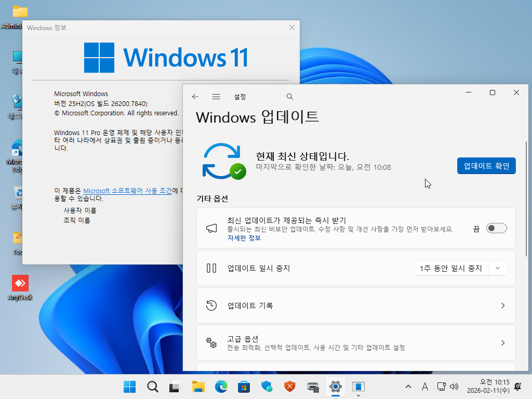532x399 pixels.
Task: Click the Settings window vertical scrollbar
Action: click(x=526, y=199)
